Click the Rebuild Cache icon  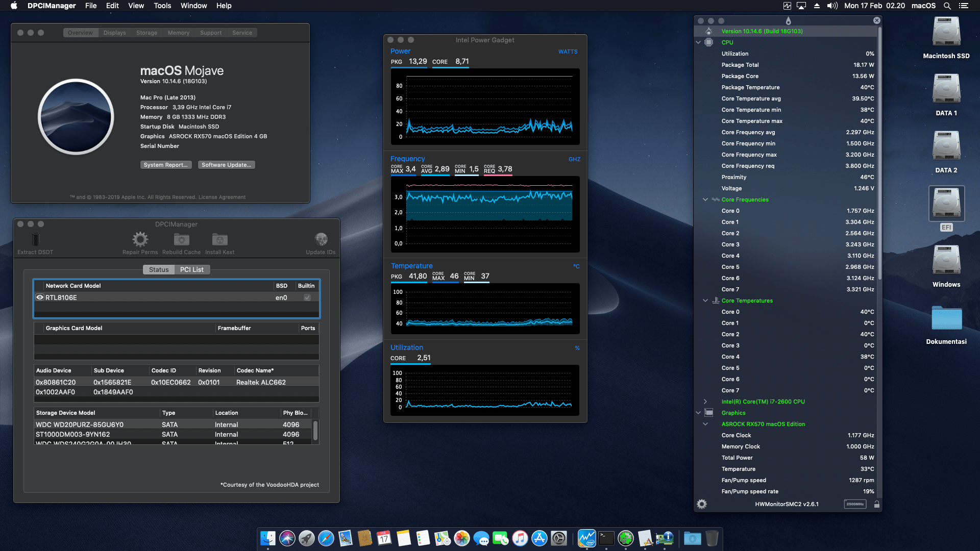[181, 240]
